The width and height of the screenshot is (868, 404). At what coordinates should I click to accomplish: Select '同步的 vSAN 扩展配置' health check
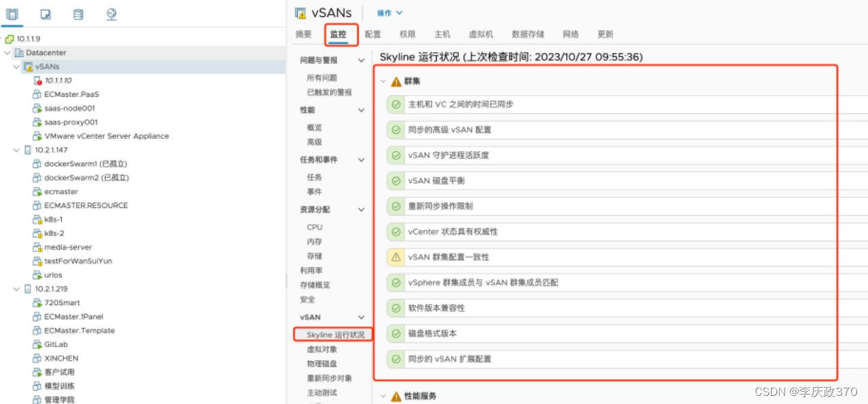pyautogui.click(x=627, y=359)
